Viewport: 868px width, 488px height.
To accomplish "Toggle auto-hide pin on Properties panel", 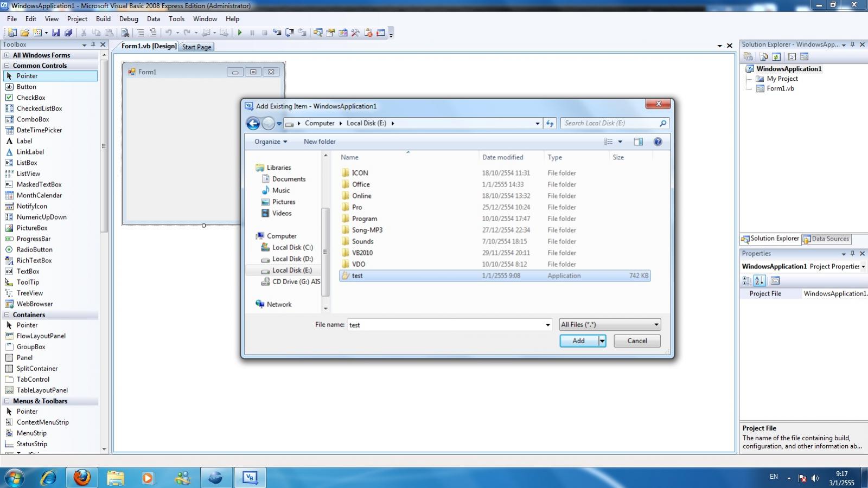I will point(853,253).
